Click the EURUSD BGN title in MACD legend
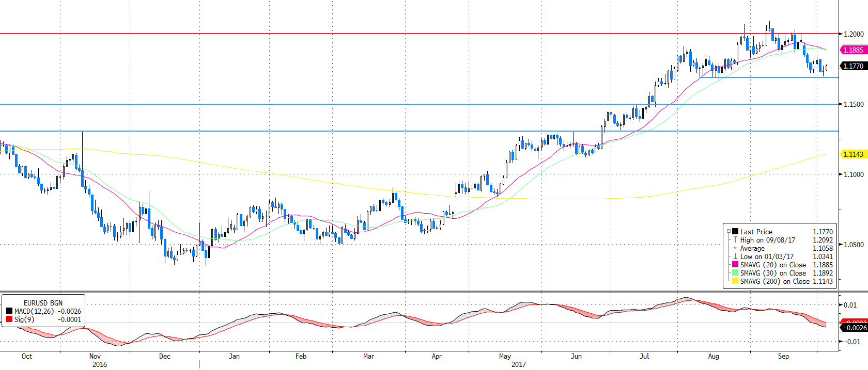Viewport: 868px width, 370px height. (x=43, y=303)
